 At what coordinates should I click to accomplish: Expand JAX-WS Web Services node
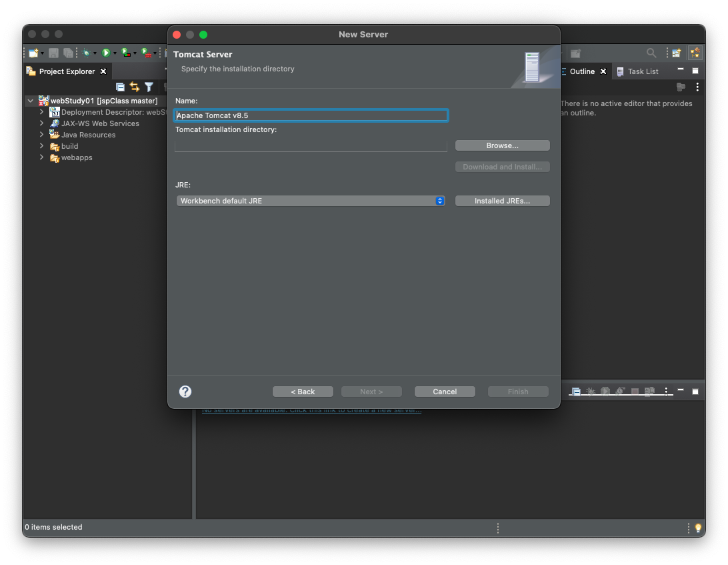[42, 123]
